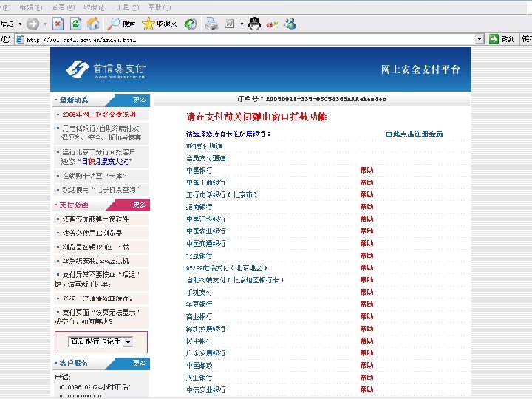Image resolution: width=532 pixels, height=399 pixels.
Task: Open 帮助 in the 中国银行 row
Action: (x=366, y=171)
